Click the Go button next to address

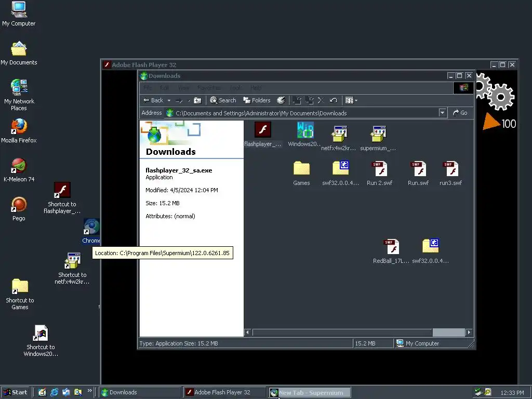click(460, 113)
